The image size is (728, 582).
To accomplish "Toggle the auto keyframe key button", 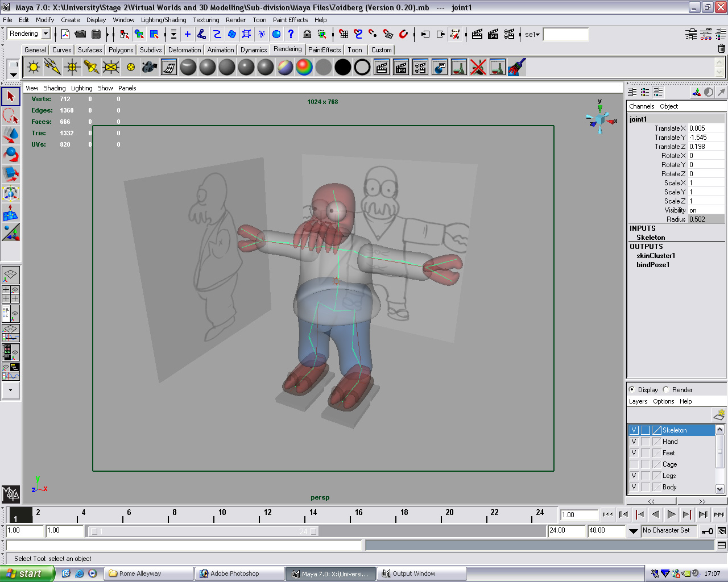I will point(708,531).
